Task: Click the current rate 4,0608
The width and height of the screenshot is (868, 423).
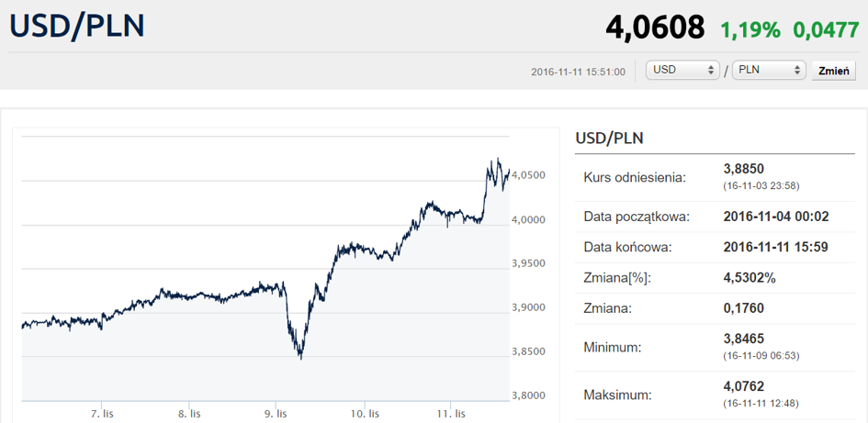Action: click(x=655, y=28)
